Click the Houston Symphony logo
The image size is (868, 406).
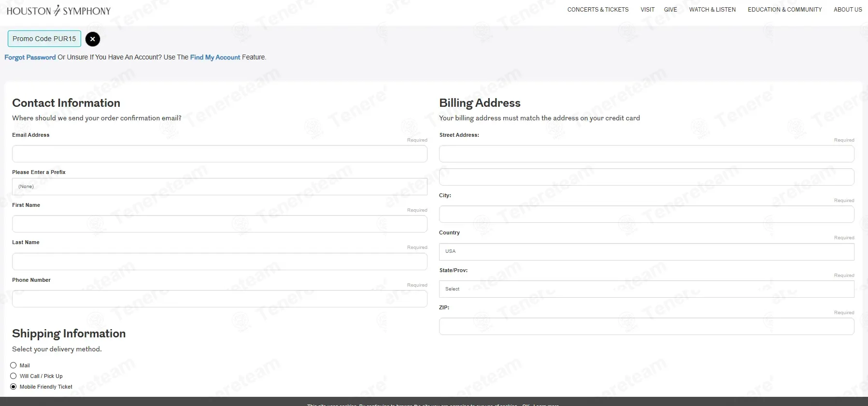click(58, 11)
